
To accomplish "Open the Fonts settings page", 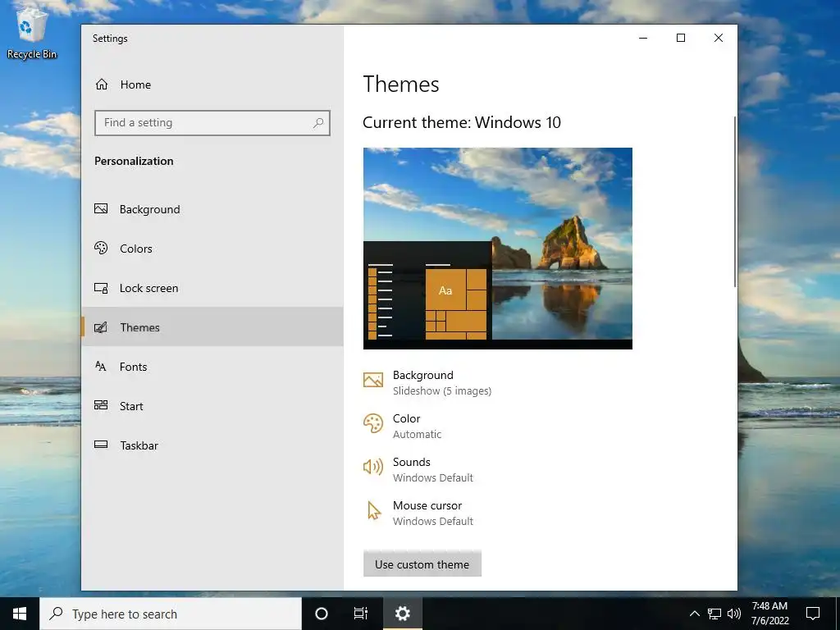I will pyautogui.click(x=212, y=367).
